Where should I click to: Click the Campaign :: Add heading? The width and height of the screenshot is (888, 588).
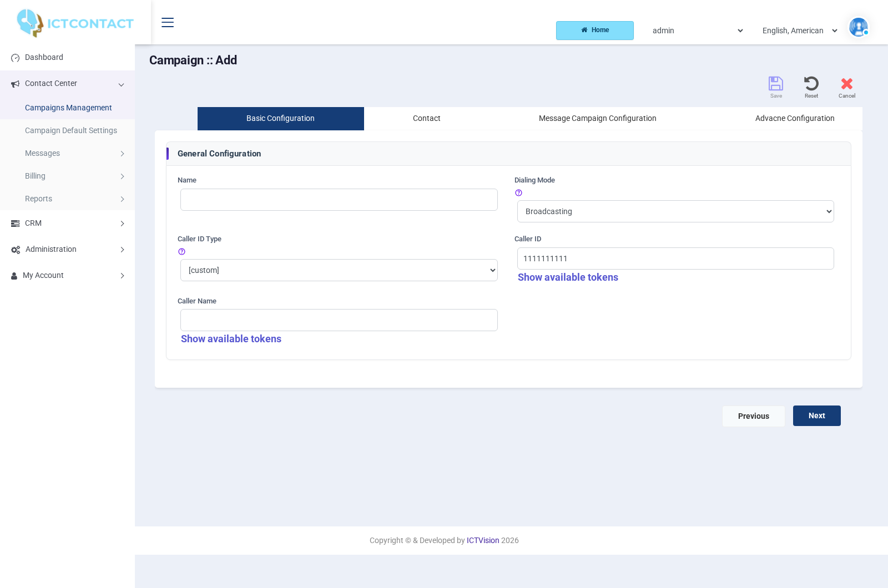tap(193, 60)
